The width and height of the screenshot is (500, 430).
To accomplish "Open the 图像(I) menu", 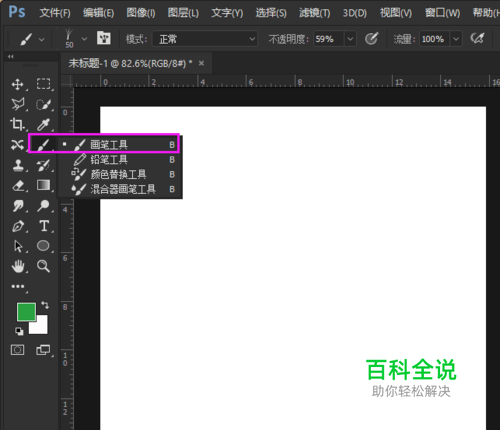I will click(141, 13).
